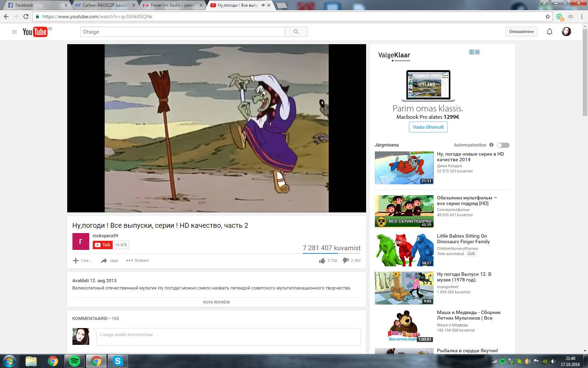Open the dinosaurs finger family thumbnail
Image resolution: width=588 pixels, height=368 pixels.
coord(404,250)
